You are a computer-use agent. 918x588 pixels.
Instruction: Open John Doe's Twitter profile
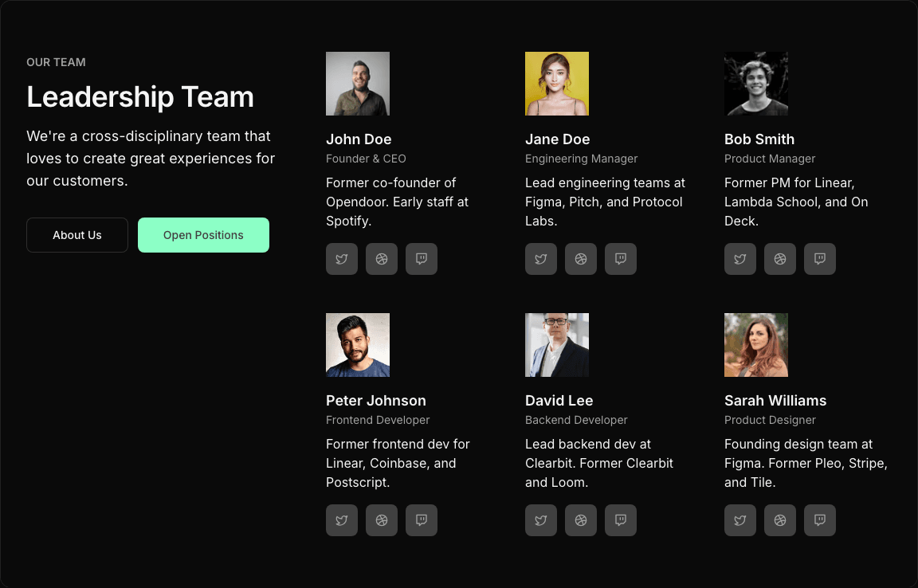(342, 259)
